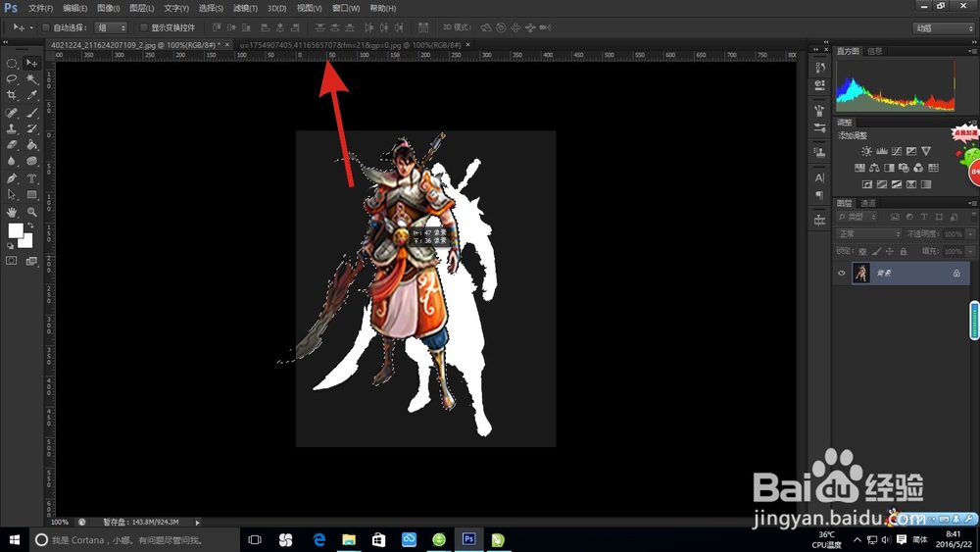
Task: Open the 正常 blend mode dropdown
Action: [x=868, y=233]
